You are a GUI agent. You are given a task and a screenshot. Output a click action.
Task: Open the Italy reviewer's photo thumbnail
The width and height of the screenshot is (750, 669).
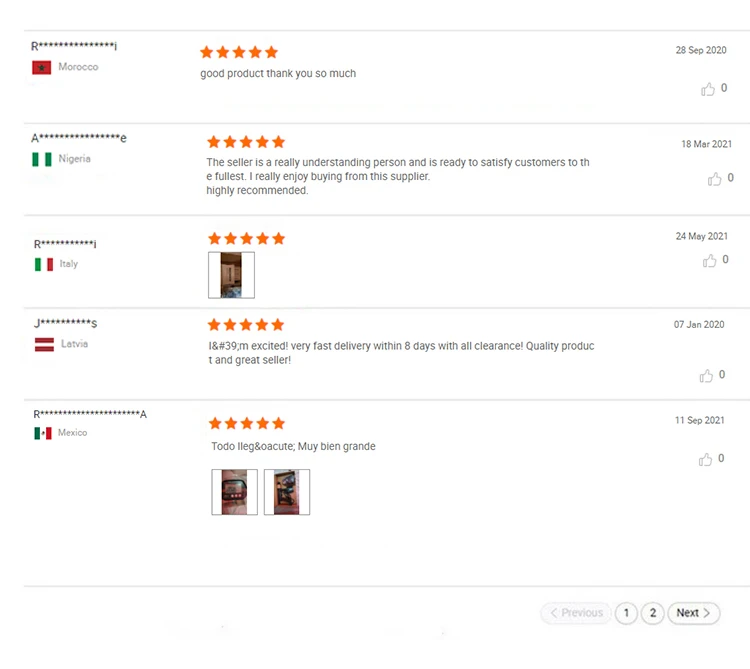pos(232,275)
